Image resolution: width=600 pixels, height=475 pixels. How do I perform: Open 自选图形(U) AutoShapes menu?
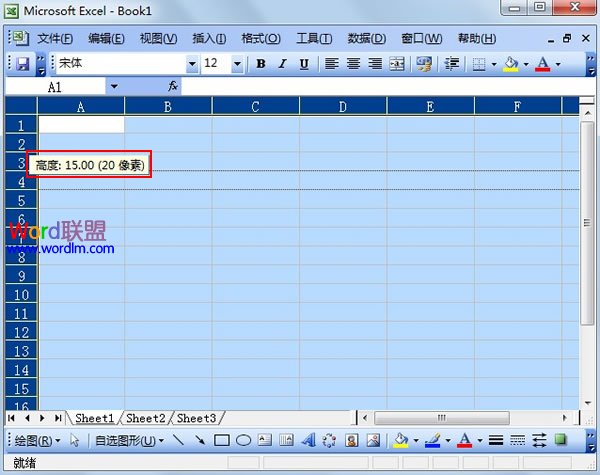pyautogui.click(x=129, y=441)
